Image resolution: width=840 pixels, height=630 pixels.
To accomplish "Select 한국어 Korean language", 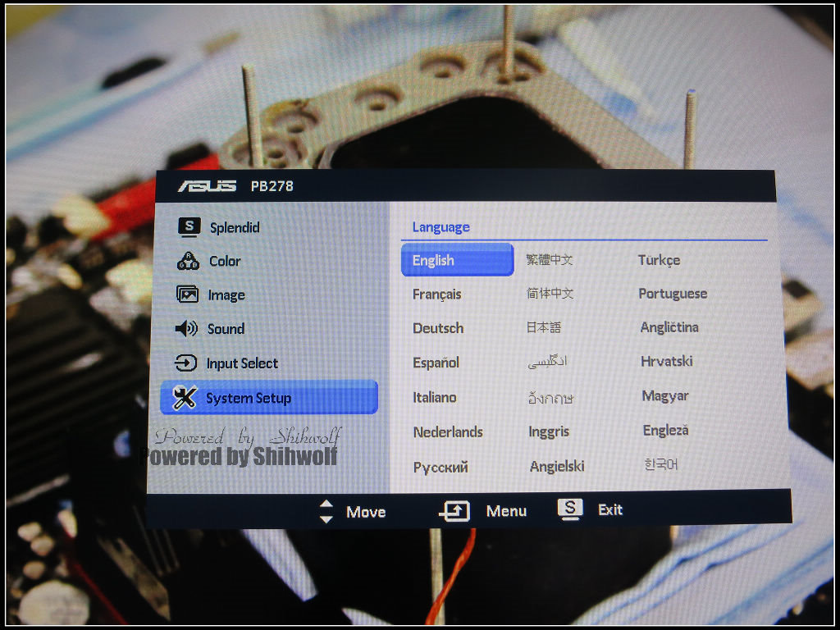I will [x=661, y=464].
